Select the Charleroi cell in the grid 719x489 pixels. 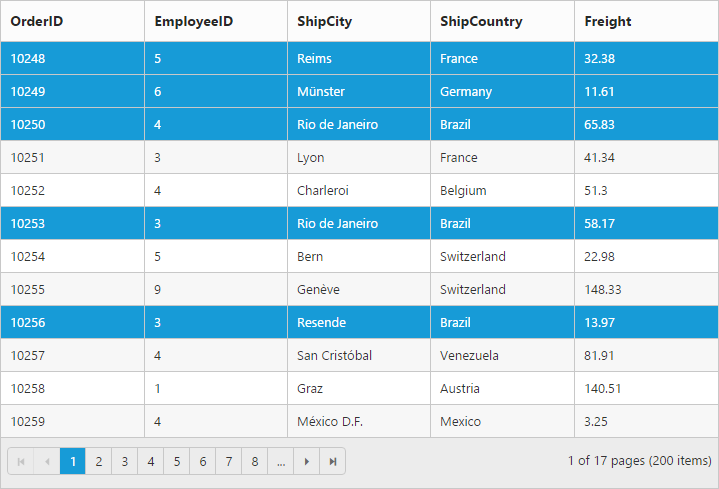coord(323,190)
